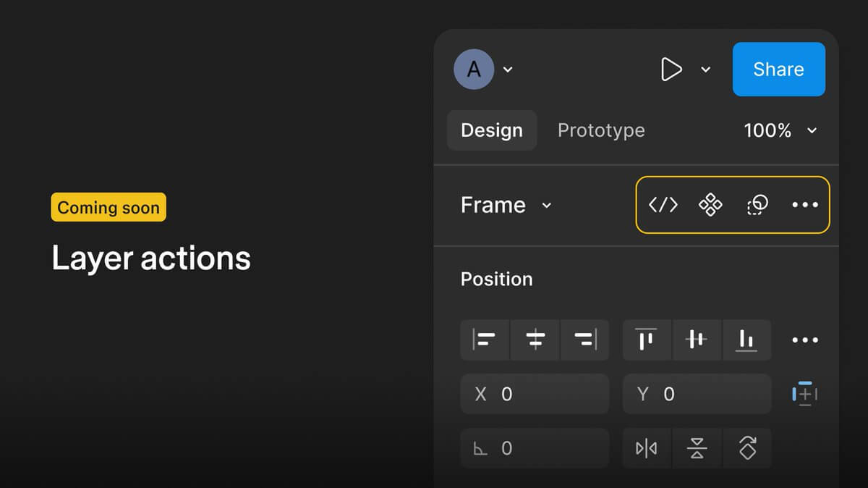868x488 pixels.
Task: Expand the avatar chevron menu
Action: point(508,70)
